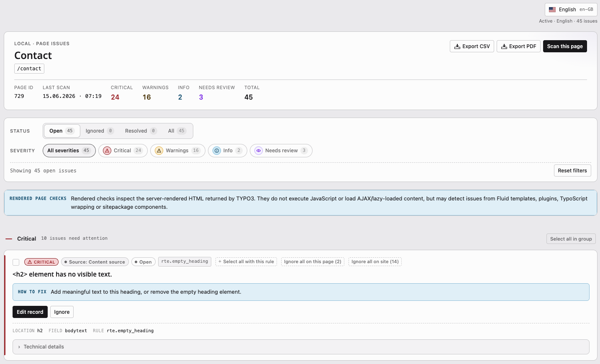Click the rte.empty_heading rule tag

pos(185,261)
